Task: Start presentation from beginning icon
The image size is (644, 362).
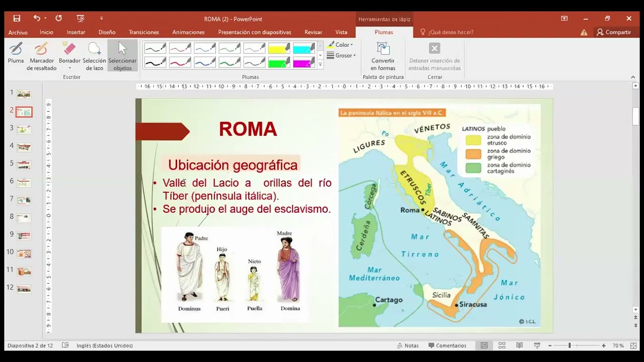Action: click(80, 19)
